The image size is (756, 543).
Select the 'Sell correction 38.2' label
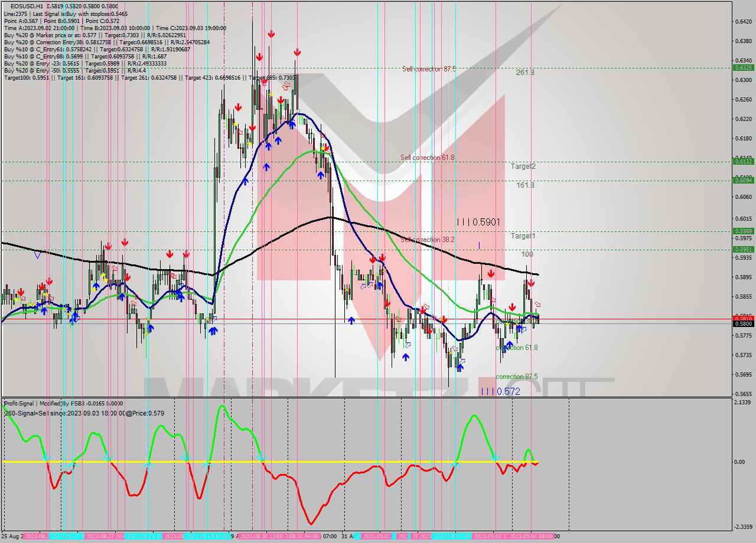428,240
